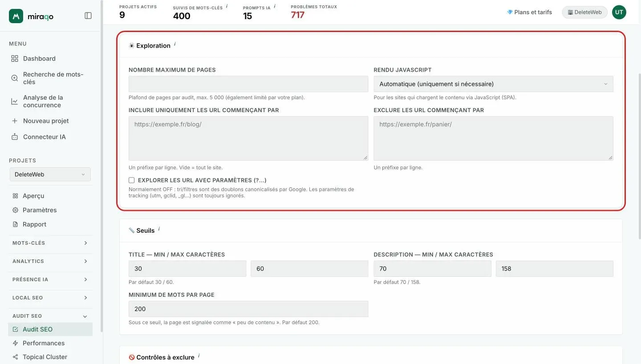Click the Minimum de mots par page field
Viewport: 641px width, 364px height.
click(x=248, y=309)
